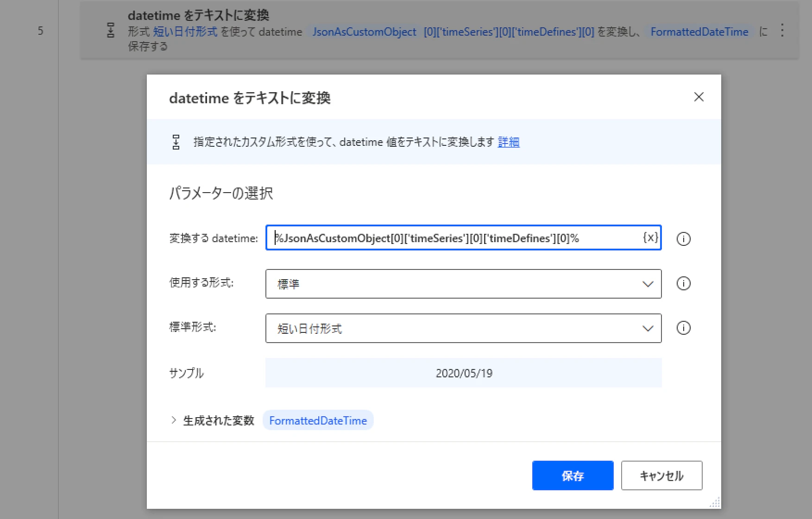Click the datetime conversion icon in step 5

[x=111, y=30]
